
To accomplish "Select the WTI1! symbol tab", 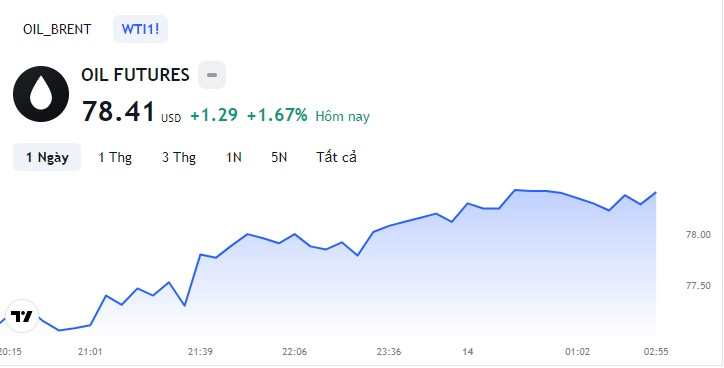I will coord(140,29).
